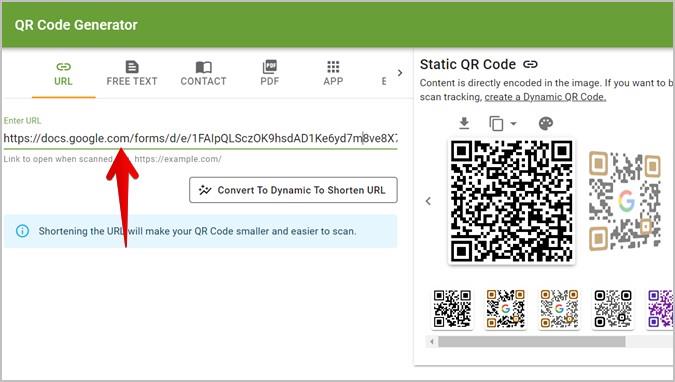675x382 pixels.
Task: Click the chain-link icon on the URL tab
Action: (x=63, y=67)
